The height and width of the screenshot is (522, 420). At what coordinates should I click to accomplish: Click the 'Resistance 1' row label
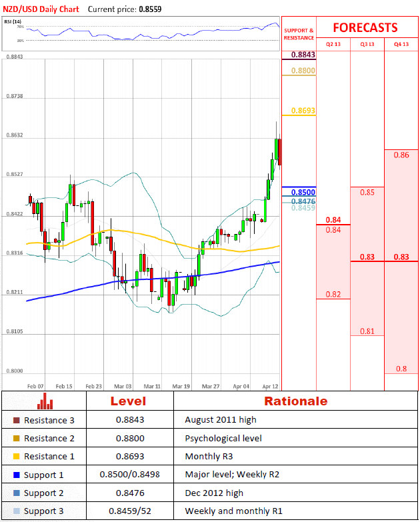(49, 456)
